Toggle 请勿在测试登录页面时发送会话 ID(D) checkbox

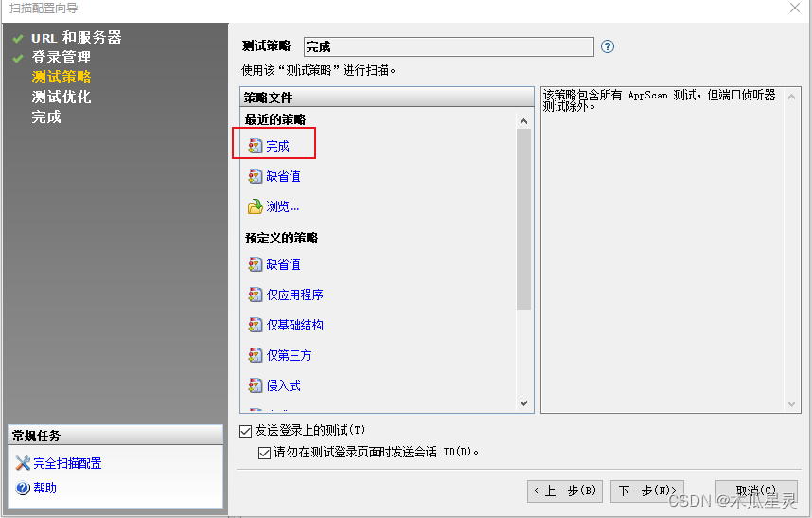point(264,453)
